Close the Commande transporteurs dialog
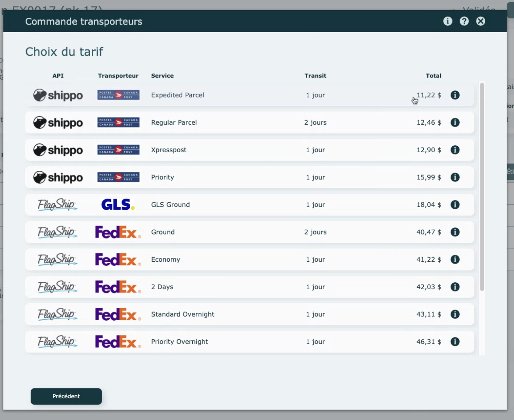Screen dimensions: 514x420 (481, 21)
